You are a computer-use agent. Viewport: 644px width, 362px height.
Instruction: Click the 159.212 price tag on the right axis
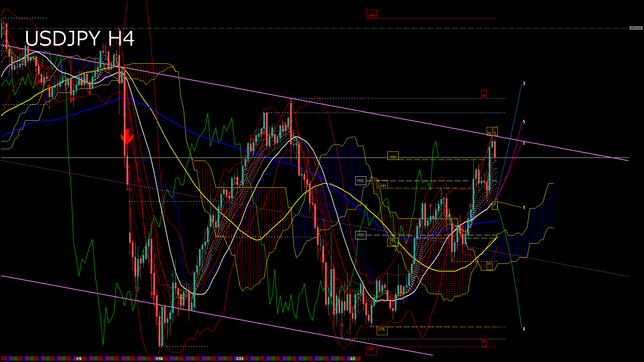(x=636, y=28)
